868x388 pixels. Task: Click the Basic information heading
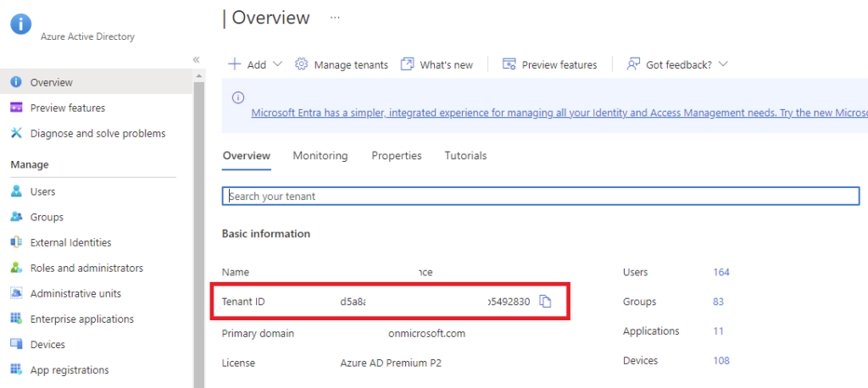(265, 234)
